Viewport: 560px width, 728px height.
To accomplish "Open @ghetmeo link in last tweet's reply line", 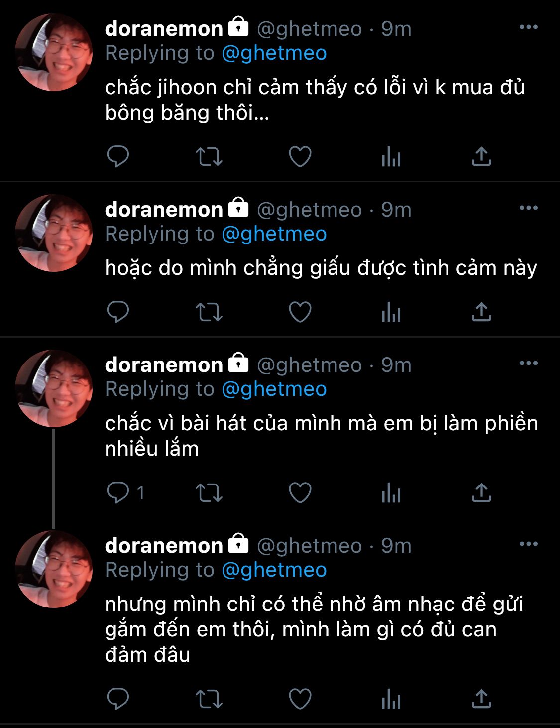I will tap(274, 570).
